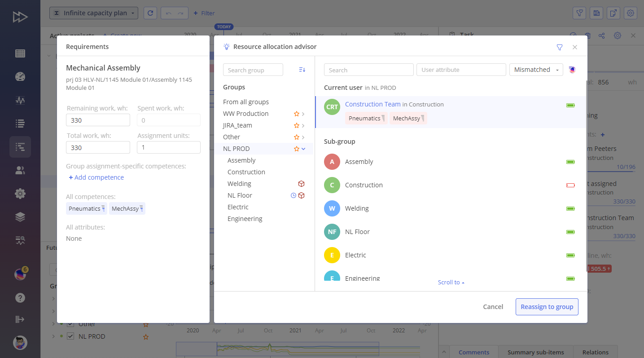Click the logout icon in sidebar
Viewport: 644px width, 358px height.
(20, 319)
